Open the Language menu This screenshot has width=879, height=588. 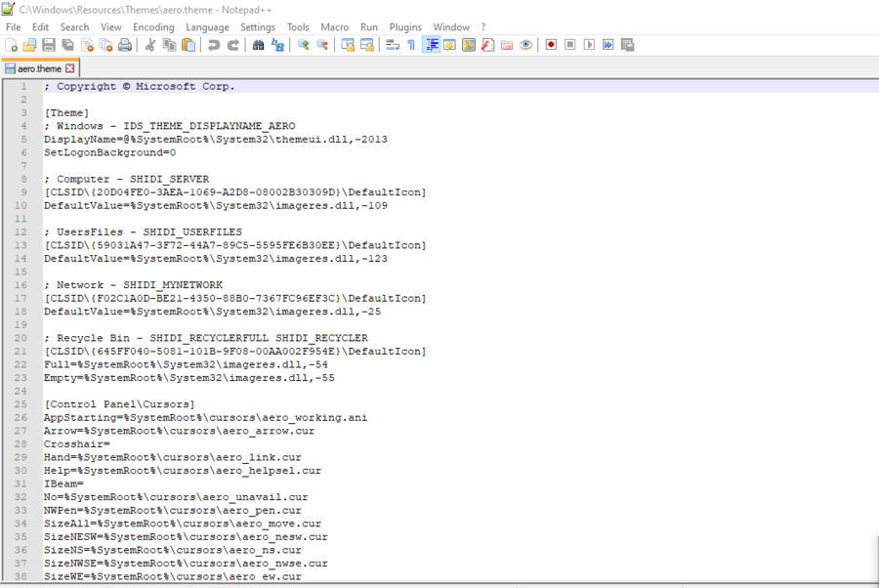coord(207,27)
